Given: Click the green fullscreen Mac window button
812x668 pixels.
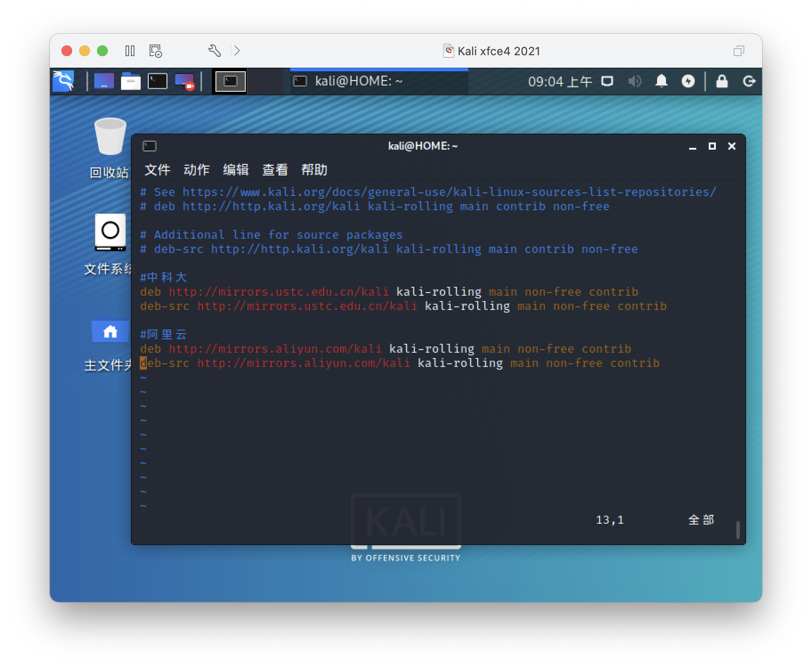Looking at the screenshot, I should click(x=102, y=51).
